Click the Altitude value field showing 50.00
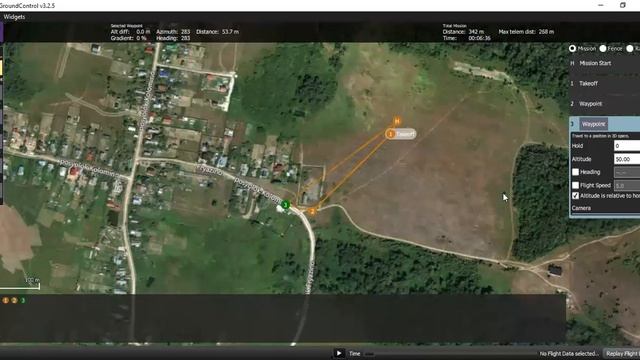This screenshot has height=360, width=640. [x=627, y=159]
